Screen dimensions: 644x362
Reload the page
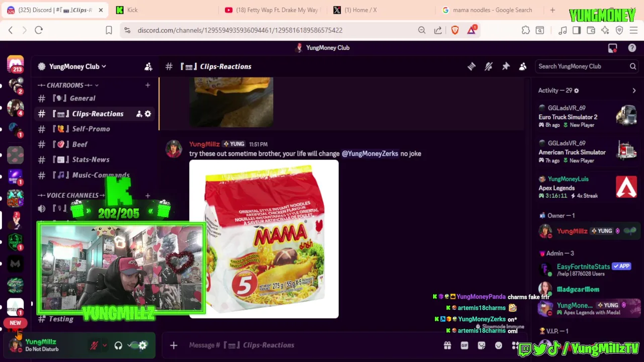[x=39, y=30]
